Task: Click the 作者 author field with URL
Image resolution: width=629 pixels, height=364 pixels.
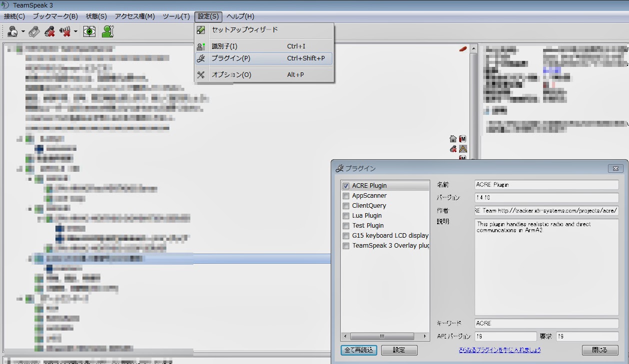Action: pos(547,211)
